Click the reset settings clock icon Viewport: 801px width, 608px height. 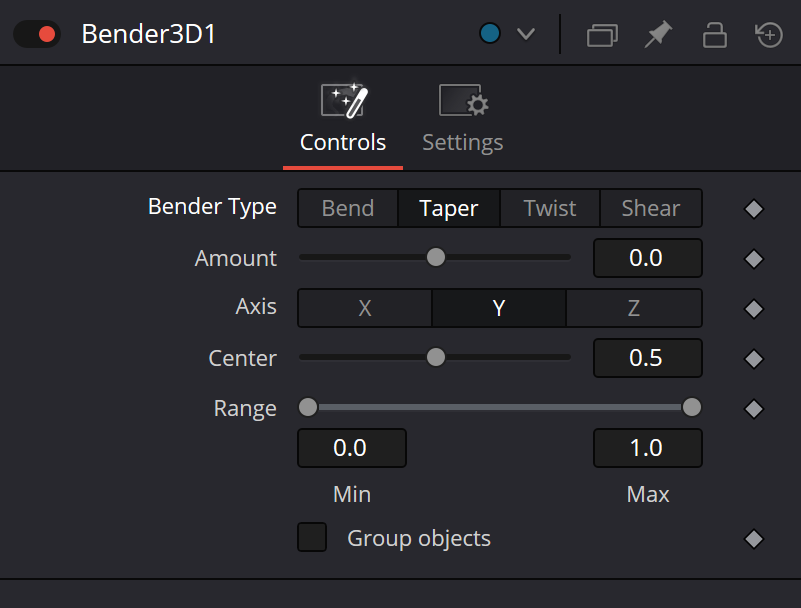click(769, 35)
